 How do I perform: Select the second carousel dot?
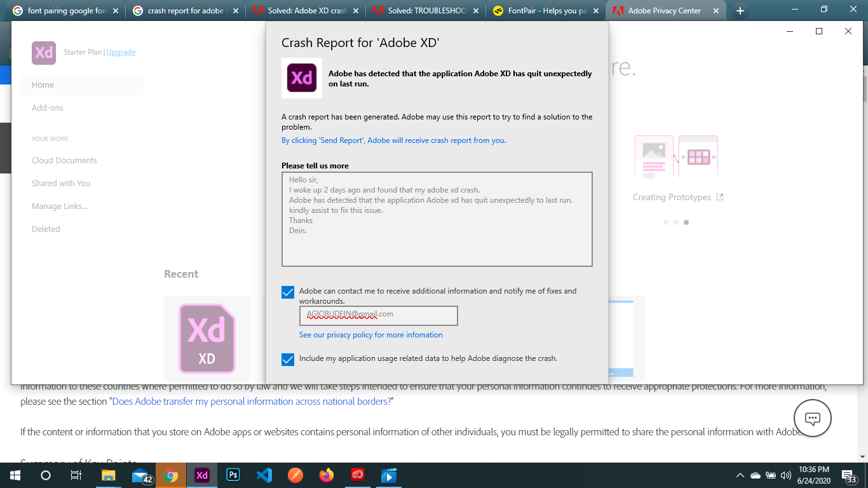click(x=676, y=222)
